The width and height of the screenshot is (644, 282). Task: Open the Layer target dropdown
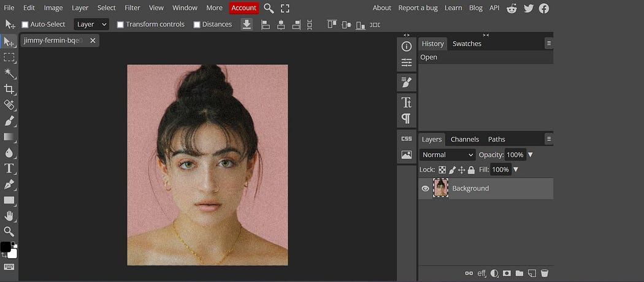pyautogui.click(x=91, y=25)
